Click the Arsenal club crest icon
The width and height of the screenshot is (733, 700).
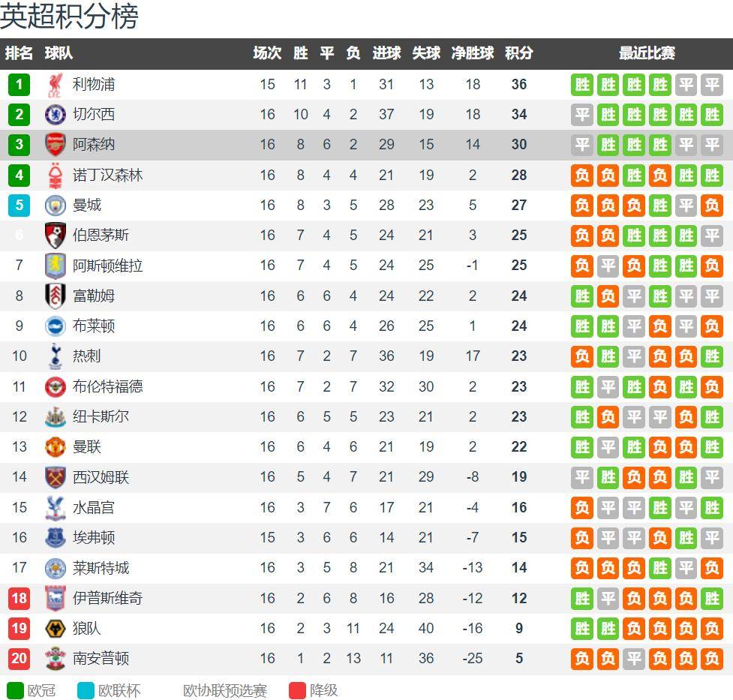point(56,145)
